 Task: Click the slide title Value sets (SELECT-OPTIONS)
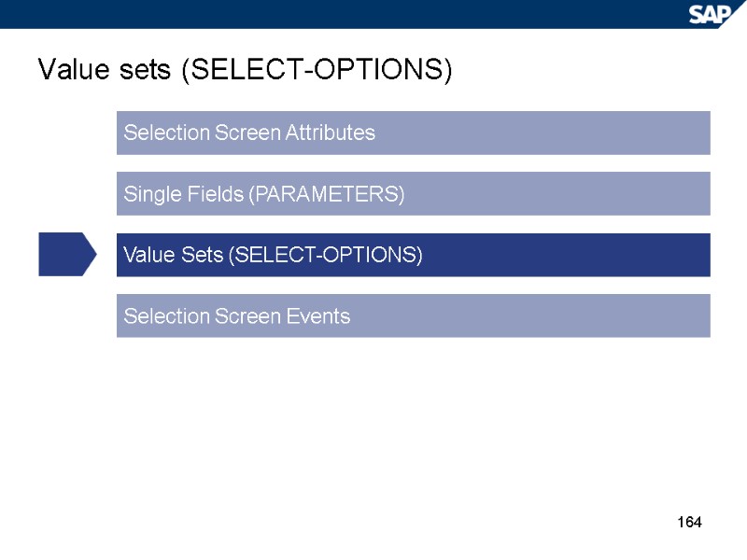pyautogui.click(x=245, y=71)
